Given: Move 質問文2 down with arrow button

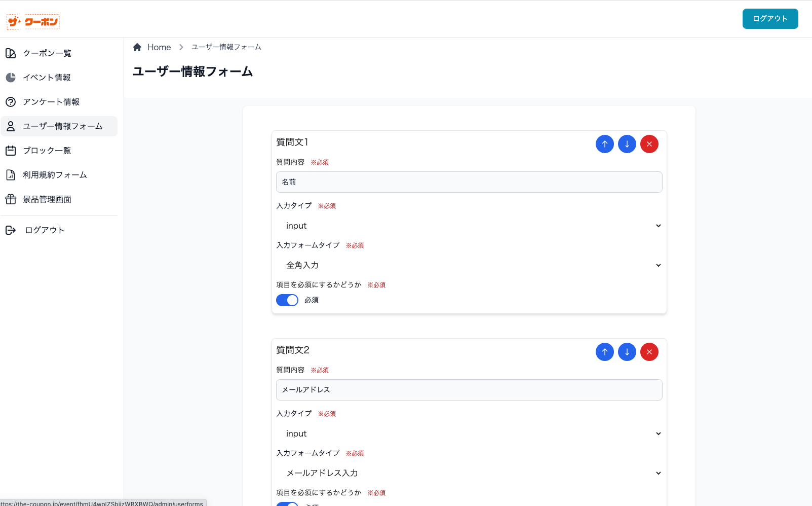Looking at the screenshot, I should (627, 352).
